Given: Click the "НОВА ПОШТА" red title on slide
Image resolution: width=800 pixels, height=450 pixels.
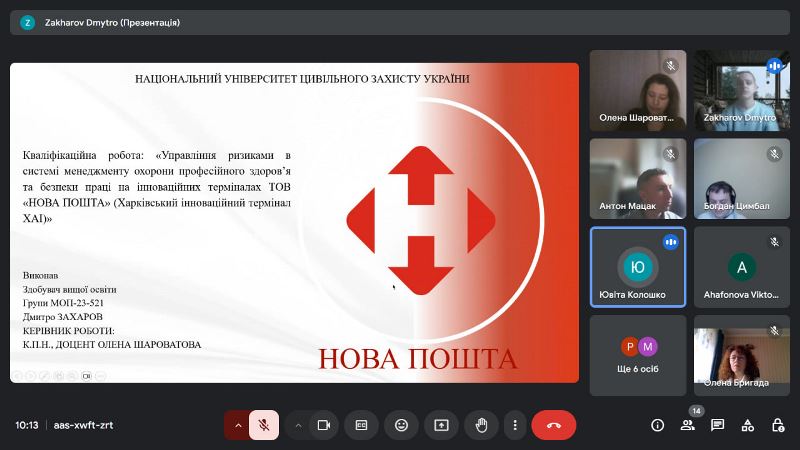Looking at the screenshot, I should point(418,359).
